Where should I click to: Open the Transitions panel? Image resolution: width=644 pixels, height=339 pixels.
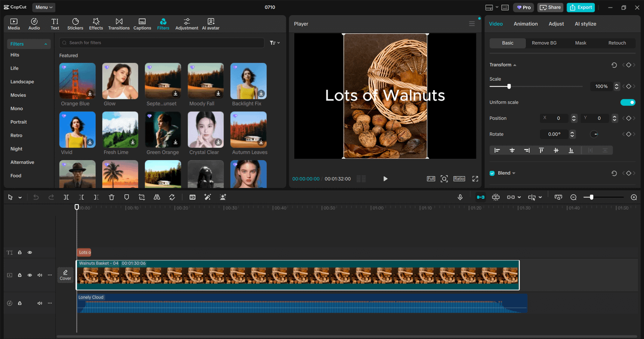[x=119, y=24]
